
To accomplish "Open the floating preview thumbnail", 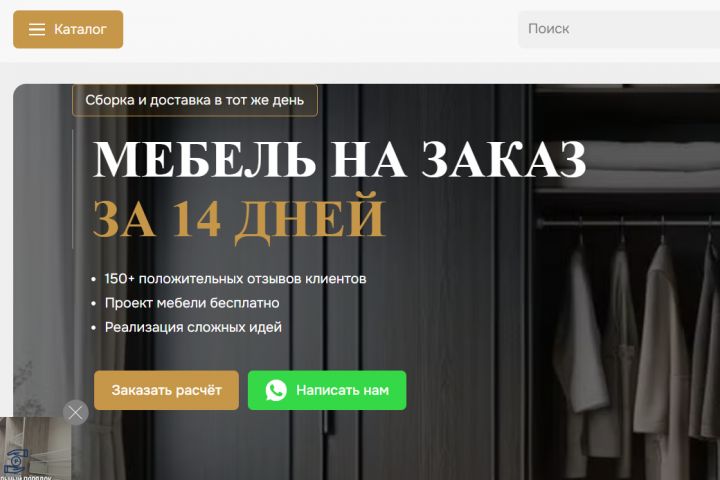I will (35, 448).
